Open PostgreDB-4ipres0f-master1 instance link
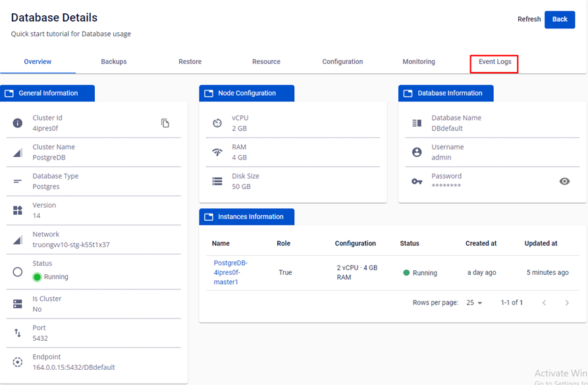588x385 pixels. tap(230, 272)
